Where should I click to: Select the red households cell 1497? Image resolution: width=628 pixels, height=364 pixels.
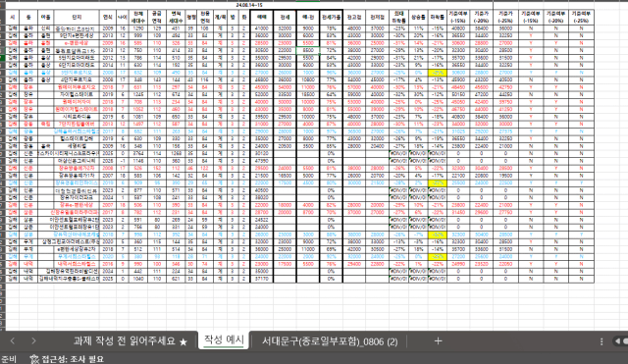[x=137, y=125]
